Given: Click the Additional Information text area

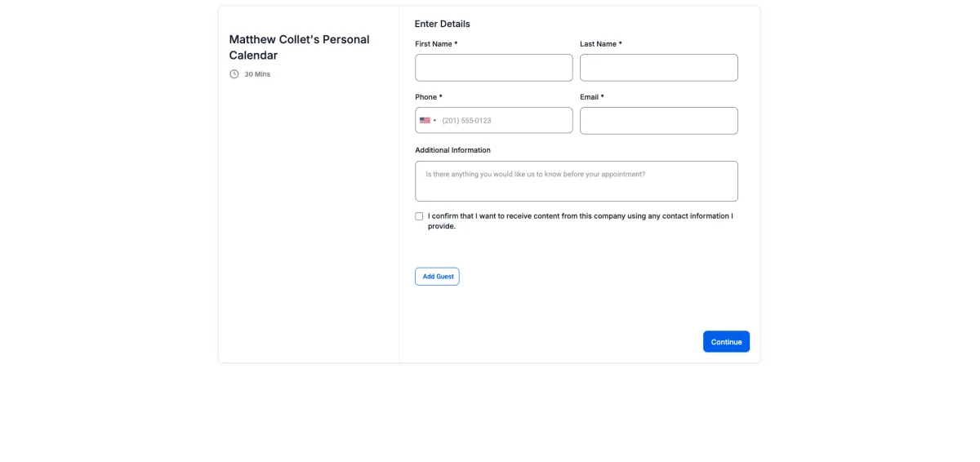Looking at the screenshot, I should pyautogui.click(x=577, y=181).
